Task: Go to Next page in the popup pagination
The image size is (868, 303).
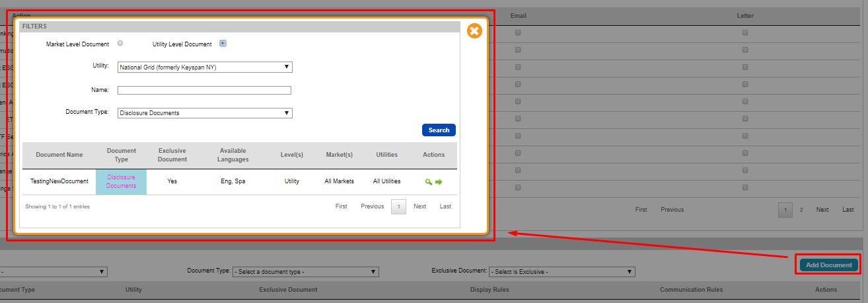Action: (420, 206)
